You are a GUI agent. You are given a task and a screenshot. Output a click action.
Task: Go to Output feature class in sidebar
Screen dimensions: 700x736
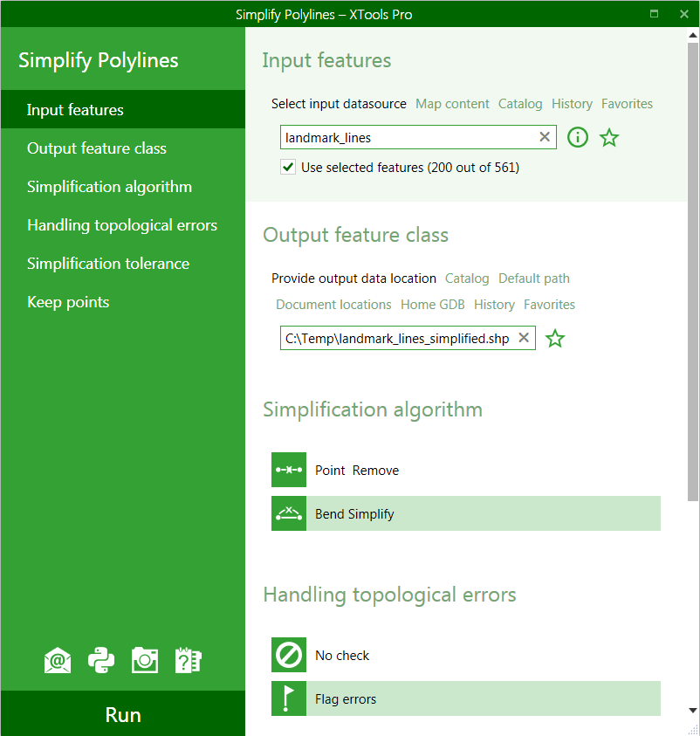click(123, 148)
